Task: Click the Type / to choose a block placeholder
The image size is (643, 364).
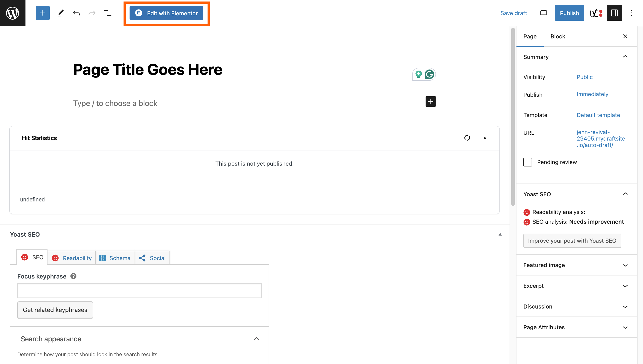Action: tap(115, 103)
